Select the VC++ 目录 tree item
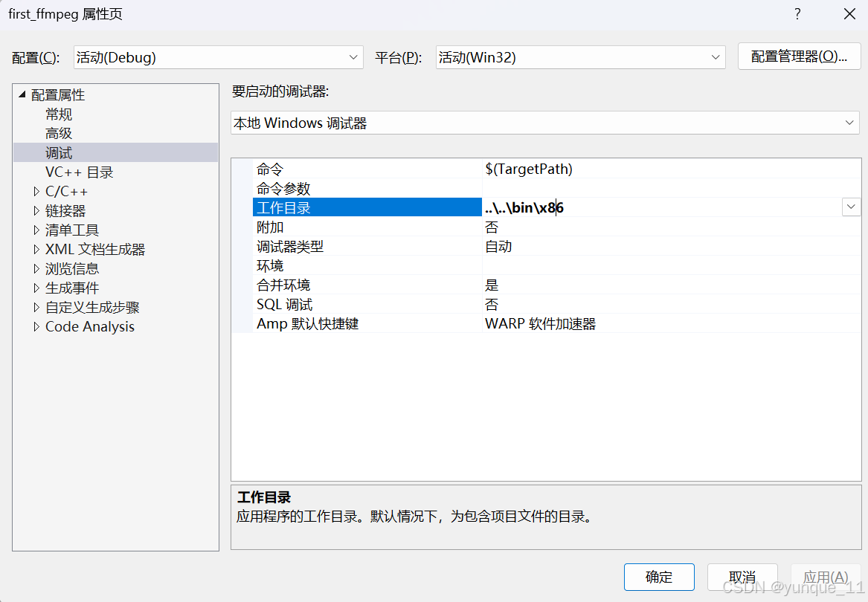Viewport: 868px width, 602px height. pos(80,172)
